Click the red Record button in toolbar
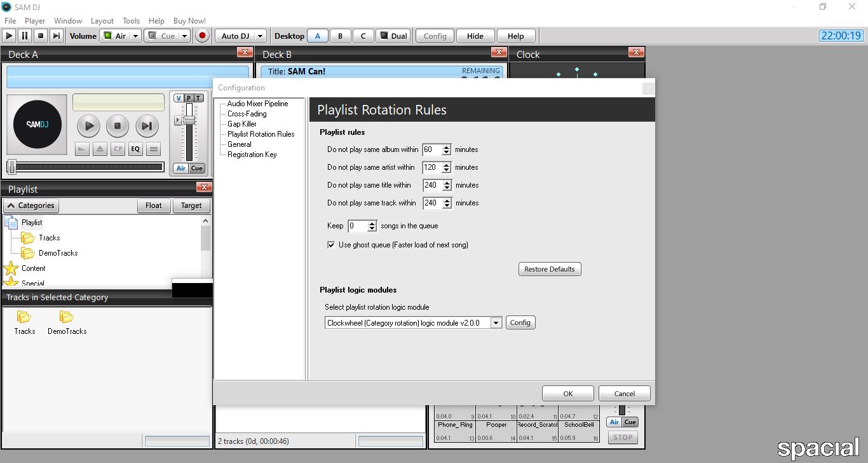The width and height of the screenshot is (868, 463). (203, 36)
